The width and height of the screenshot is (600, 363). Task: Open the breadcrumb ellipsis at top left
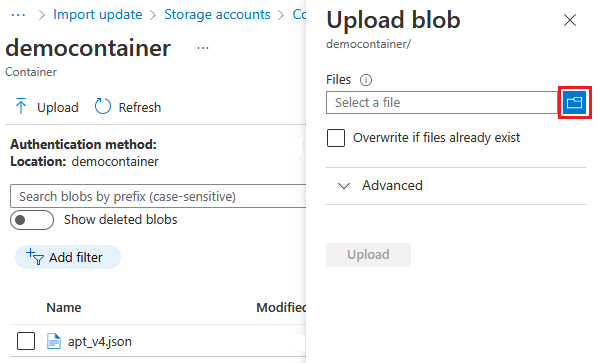18,15
